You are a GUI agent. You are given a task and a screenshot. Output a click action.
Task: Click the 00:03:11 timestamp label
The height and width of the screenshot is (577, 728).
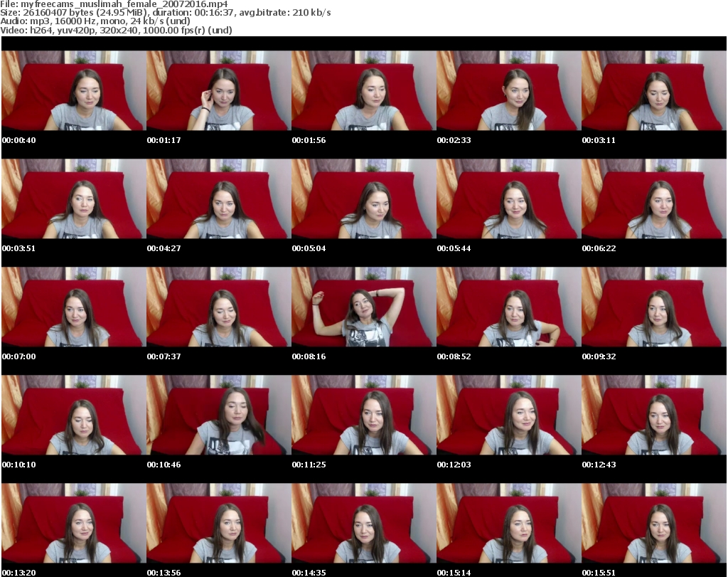click(x=599, y=140)
